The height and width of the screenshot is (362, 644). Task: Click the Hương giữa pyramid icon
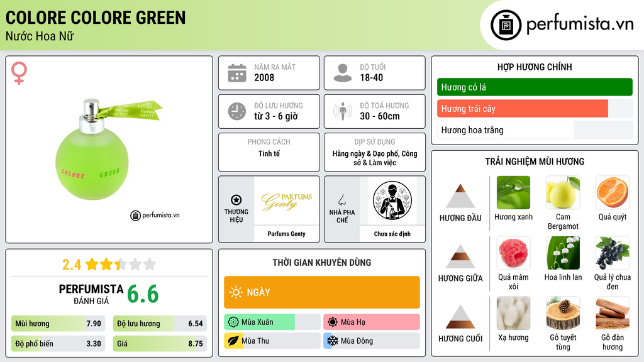coord(460,256)
